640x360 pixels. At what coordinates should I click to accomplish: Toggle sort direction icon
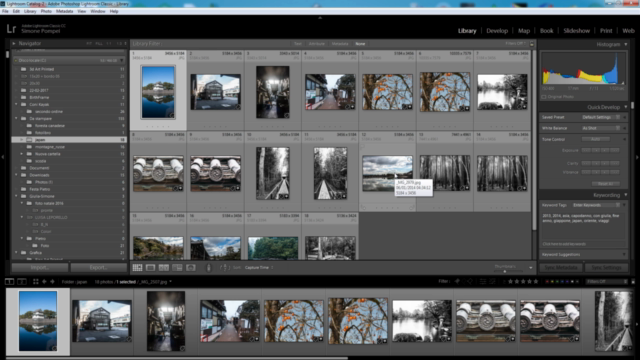pyautogui.click(x=224, y=268)
